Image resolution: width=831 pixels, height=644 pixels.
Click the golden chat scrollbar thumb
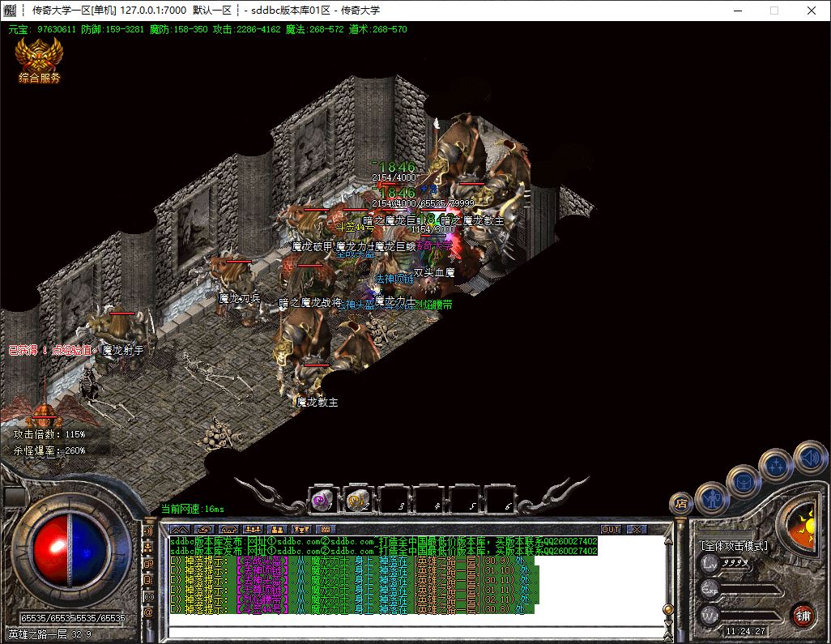668,609
